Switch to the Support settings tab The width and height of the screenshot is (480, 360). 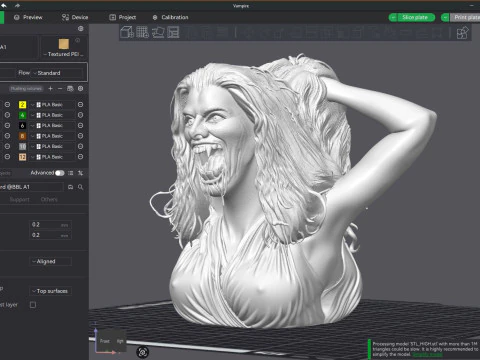click(x=19, y=199)
